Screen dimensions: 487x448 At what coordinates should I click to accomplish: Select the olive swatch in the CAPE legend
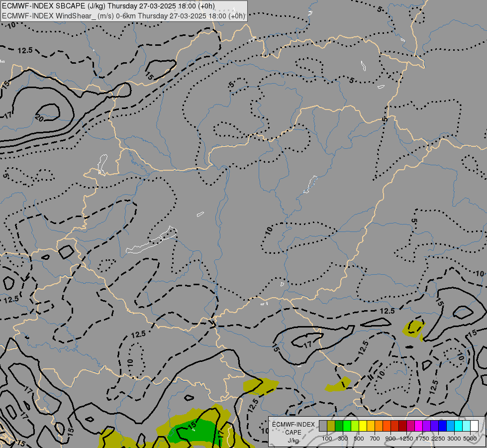click(x=331, y=426)
